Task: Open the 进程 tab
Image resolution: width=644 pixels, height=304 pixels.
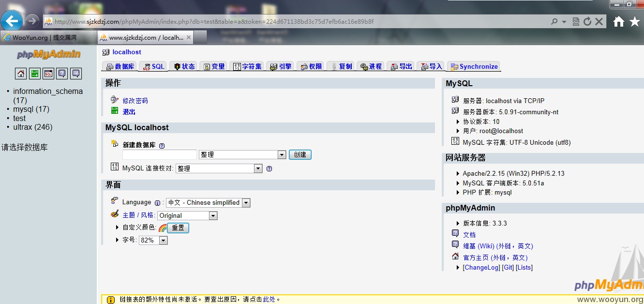Action: click(371, 67)
